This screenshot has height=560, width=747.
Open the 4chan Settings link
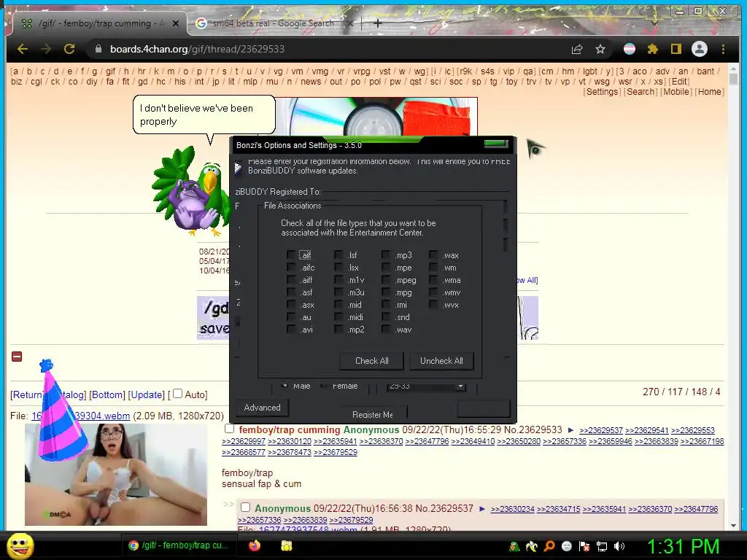(x=602, y=92)
